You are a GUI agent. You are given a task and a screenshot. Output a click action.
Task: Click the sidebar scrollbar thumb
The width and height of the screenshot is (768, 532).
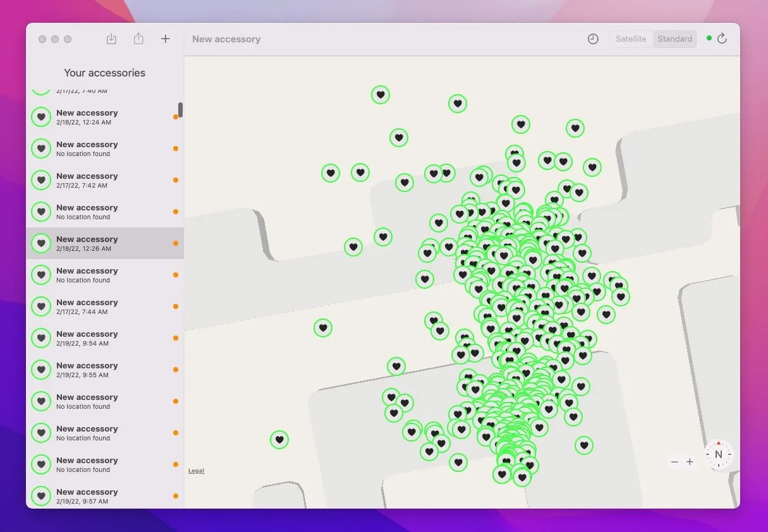coord(180,110)
